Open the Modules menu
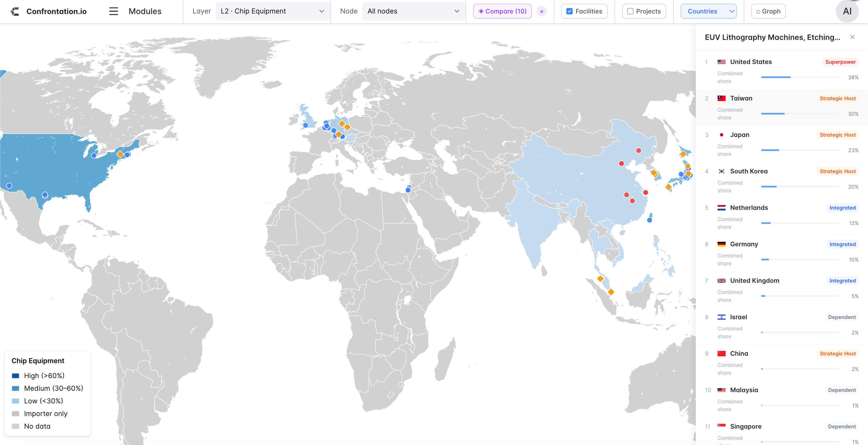 coord(145,11)
